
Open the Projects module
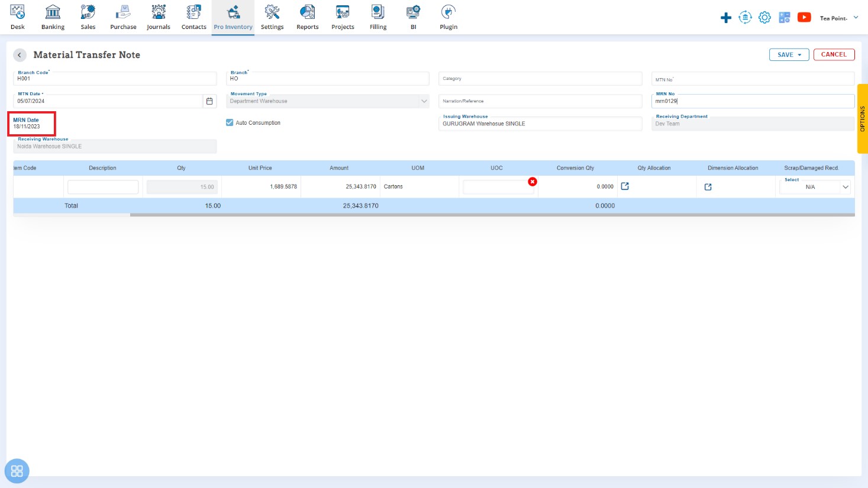(x=343, y=17)
